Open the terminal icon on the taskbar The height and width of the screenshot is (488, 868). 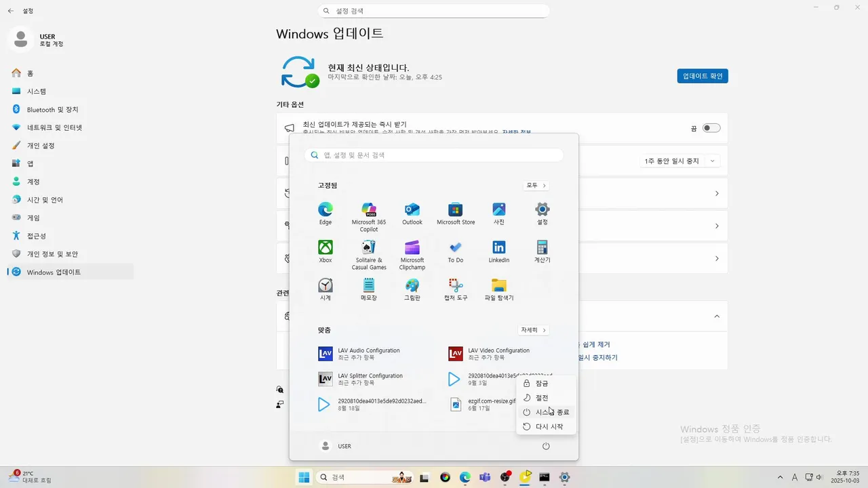point(545,477)
